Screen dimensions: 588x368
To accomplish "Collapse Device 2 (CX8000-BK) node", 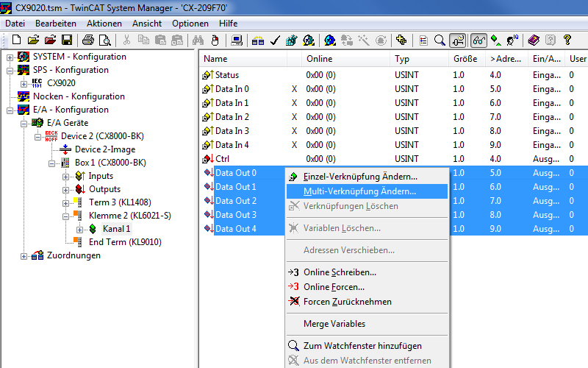I will tap(37, 137).
